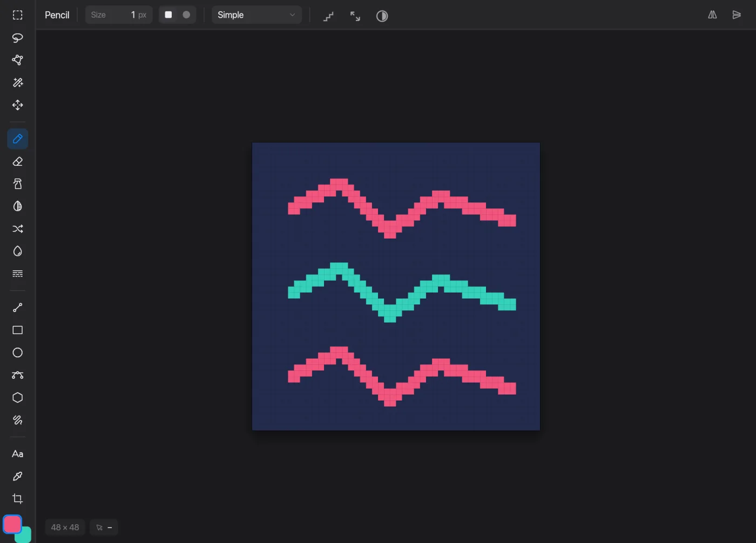Select the Move tool

click(17, 105)
